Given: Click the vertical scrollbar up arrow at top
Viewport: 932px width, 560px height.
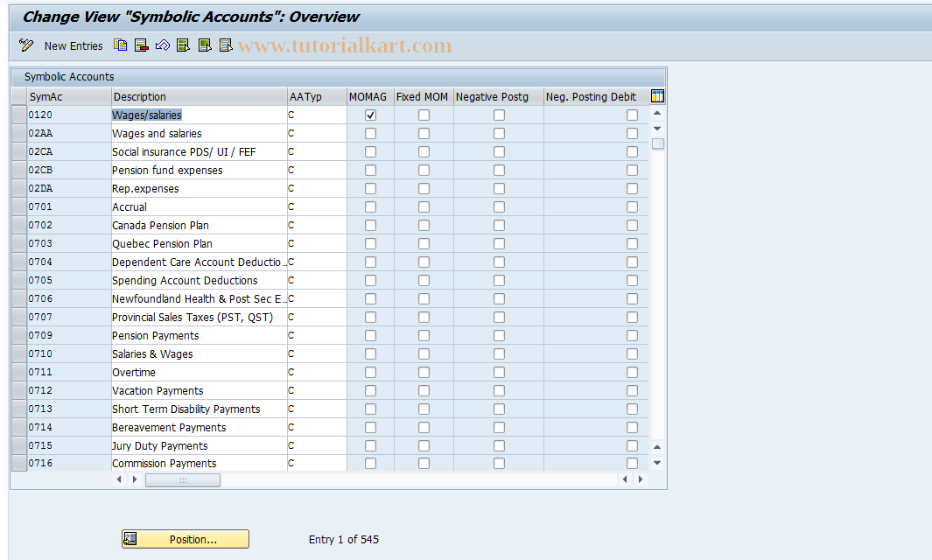Looking at the screenshot, I should click(x=657, y=113).
